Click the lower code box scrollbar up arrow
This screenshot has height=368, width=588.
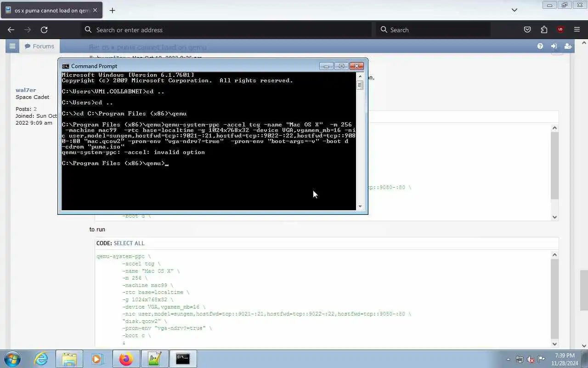click(x=554, y=255)
